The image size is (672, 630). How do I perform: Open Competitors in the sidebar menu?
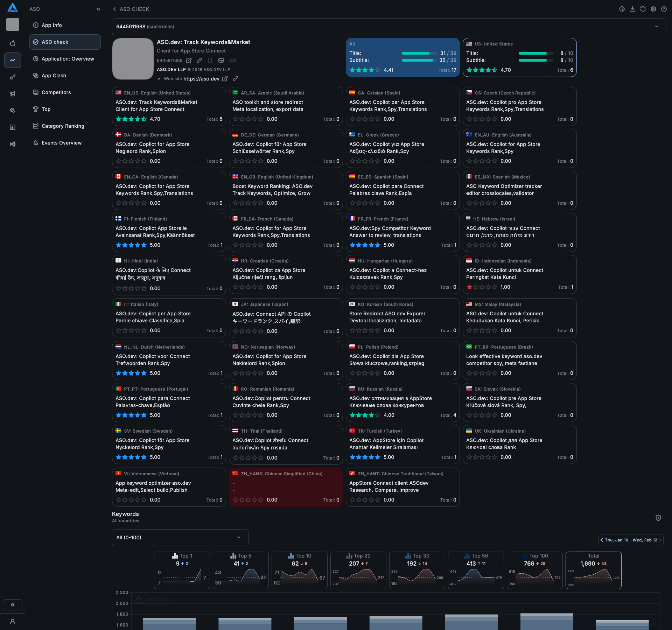click(56, 92)
